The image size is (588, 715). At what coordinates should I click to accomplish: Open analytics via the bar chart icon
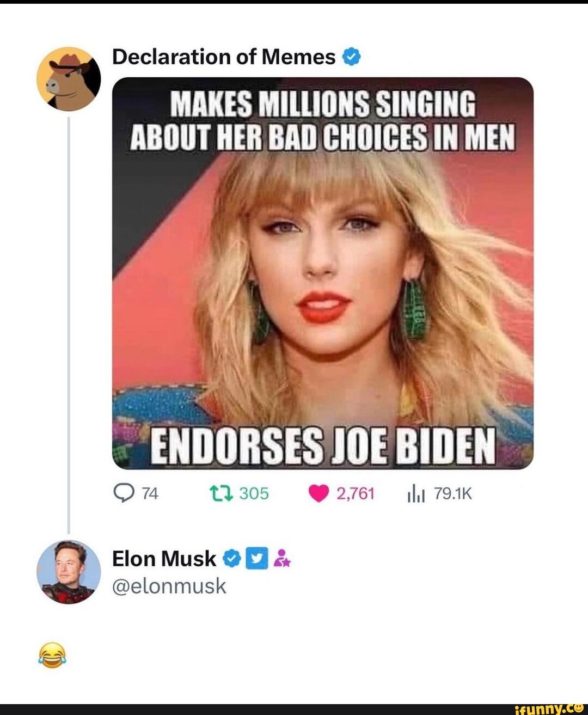tap(416, 493)
